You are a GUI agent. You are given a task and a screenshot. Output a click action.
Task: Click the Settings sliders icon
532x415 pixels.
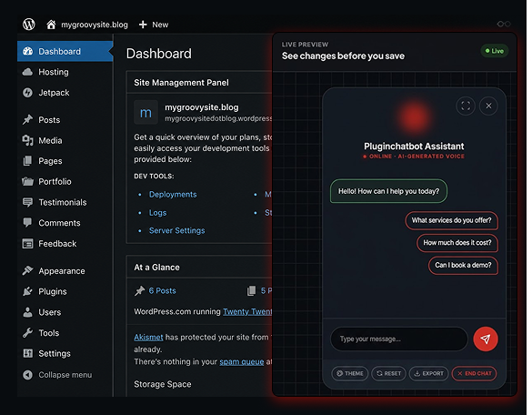pos(28,353)
